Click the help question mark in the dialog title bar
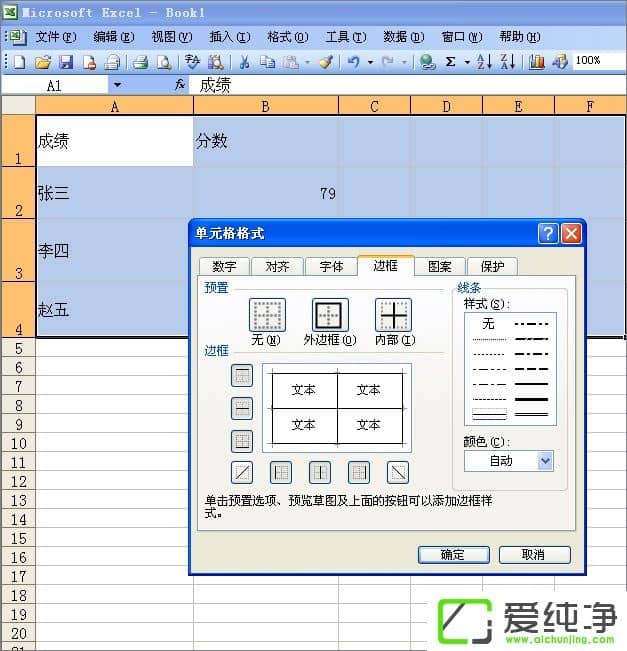The height and width of the screenshot is (651, 627). [548, 233]
